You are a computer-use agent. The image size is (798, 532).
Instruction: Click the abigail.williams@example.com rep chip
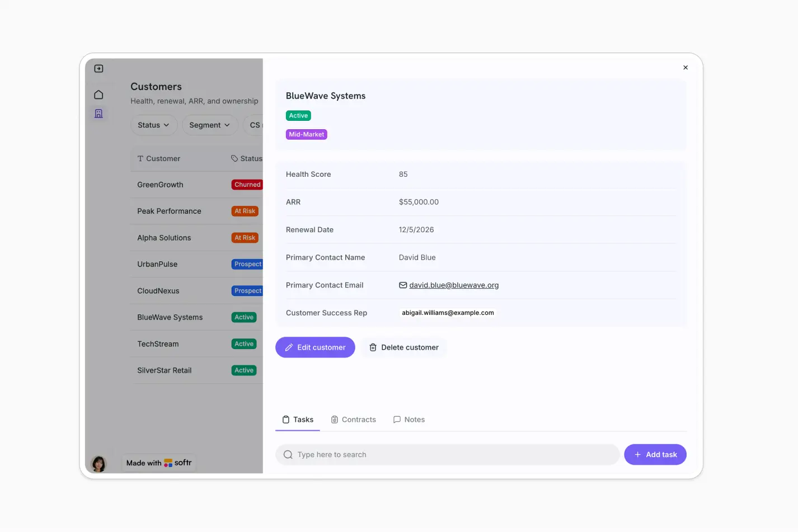(448, 313)
